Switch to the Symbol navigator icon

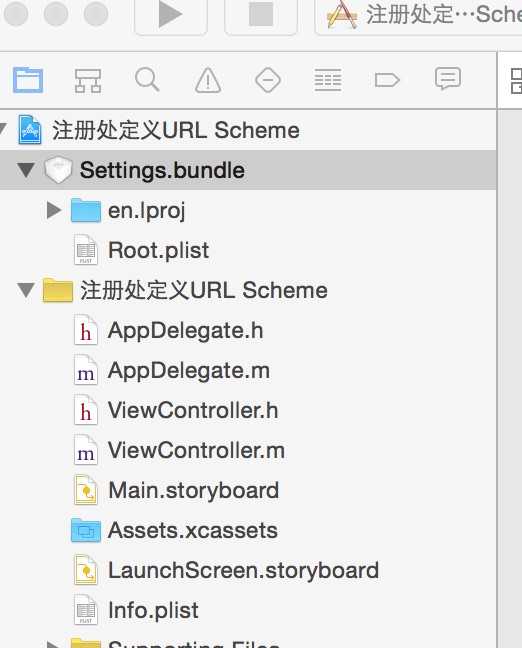tap(88, 80)
